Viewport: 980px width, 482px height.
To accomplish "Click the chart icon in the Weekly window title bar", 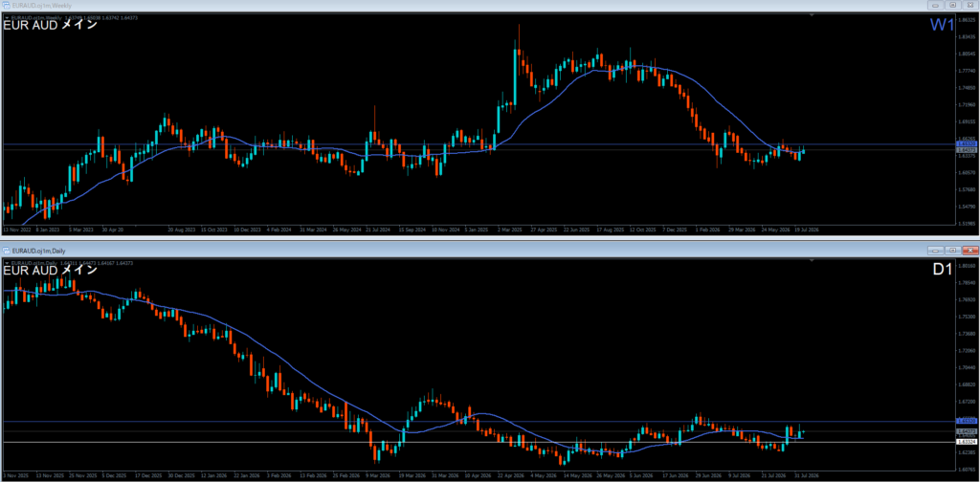I will [x=6, y=5].
